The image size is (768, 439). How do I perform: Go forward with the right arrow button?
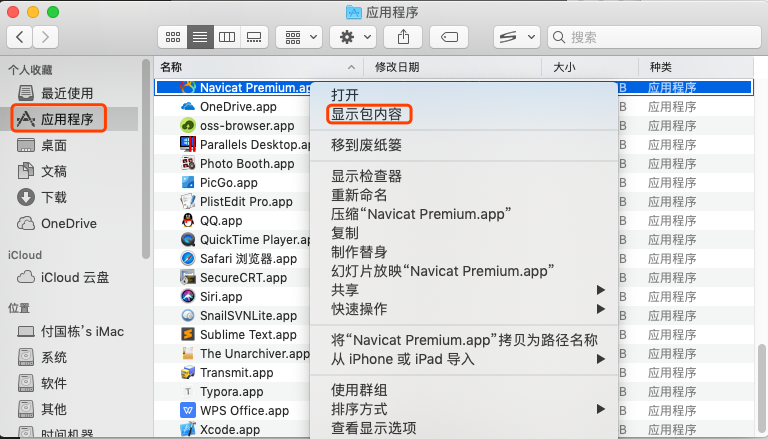pyautogui.click(x=46, y=37)
